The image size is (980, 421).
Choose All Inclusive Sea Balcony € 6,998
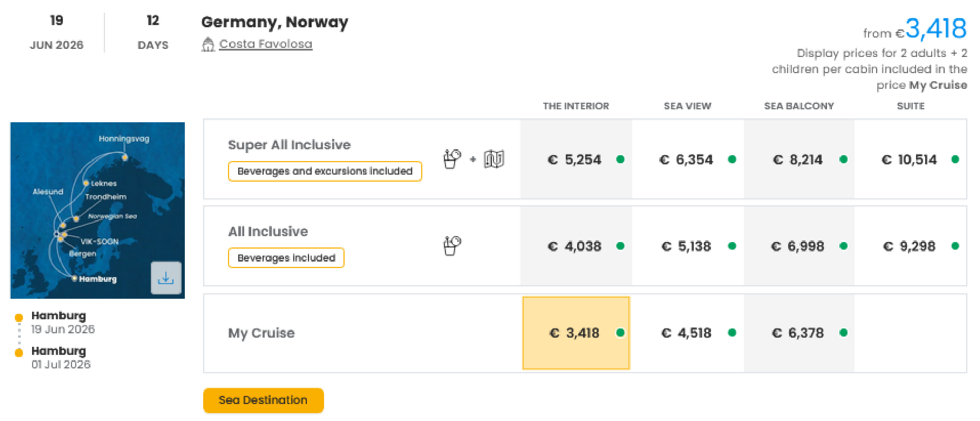point(799,246)
